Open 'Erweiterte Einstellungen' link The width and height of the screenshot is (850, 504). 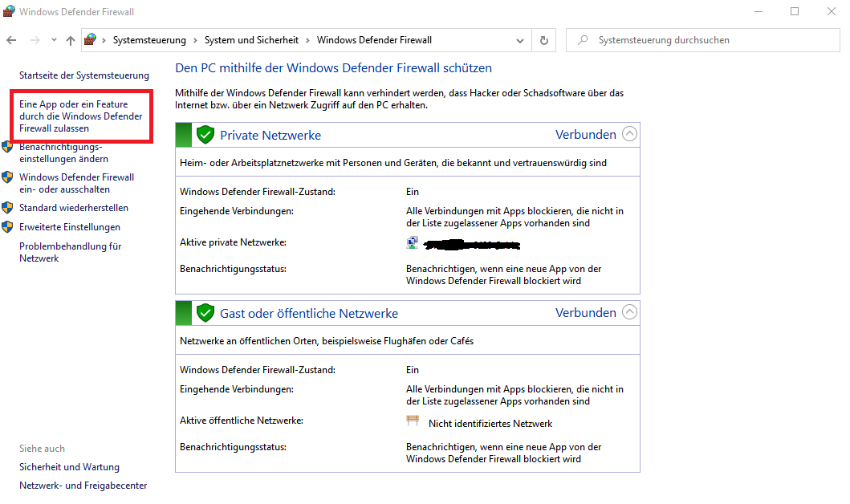70,227
